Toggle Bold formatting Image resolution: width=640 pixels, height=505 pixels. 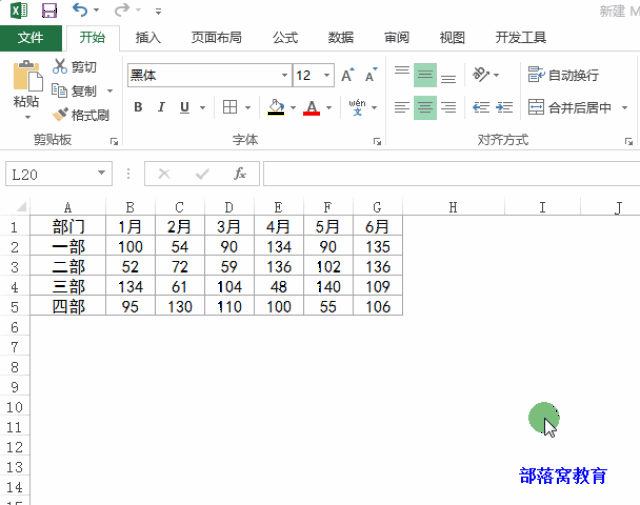click(138, 107)
